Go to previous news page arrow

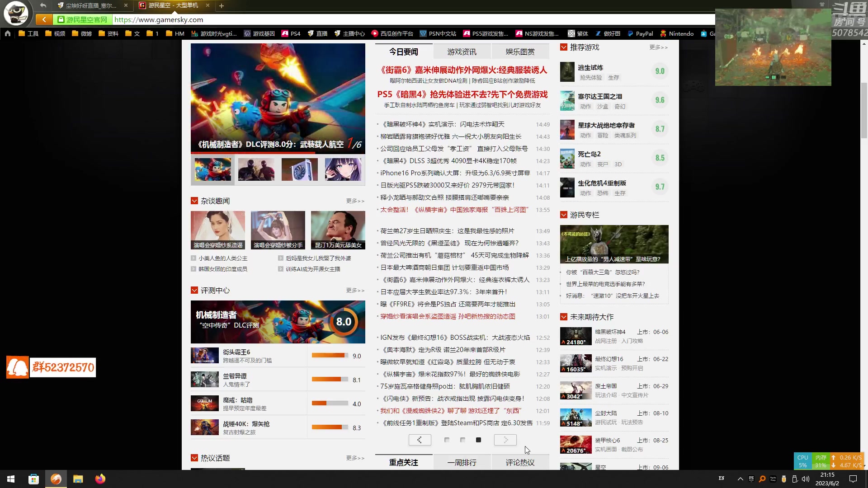(x=420, y=440)
